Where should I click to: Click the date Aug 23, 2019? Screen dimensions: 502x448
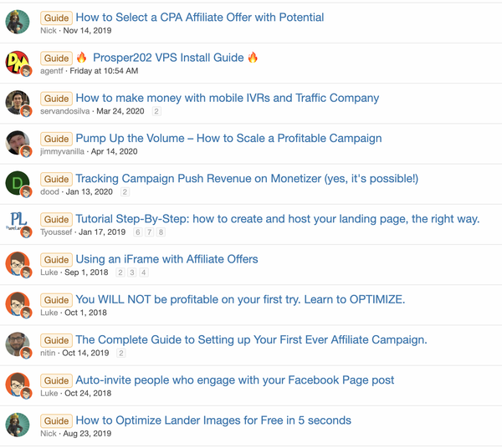[87, 434]
